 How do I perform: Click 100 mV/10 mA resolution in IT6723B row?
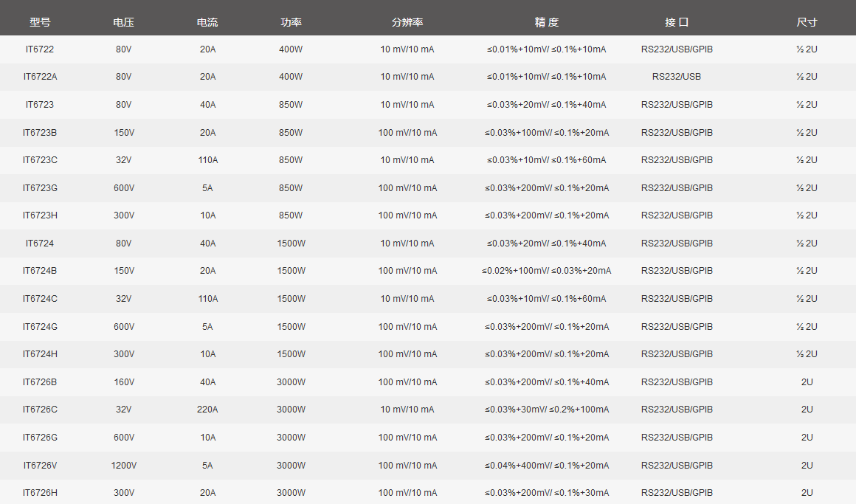pyautogui.click(x=407, y=133)
